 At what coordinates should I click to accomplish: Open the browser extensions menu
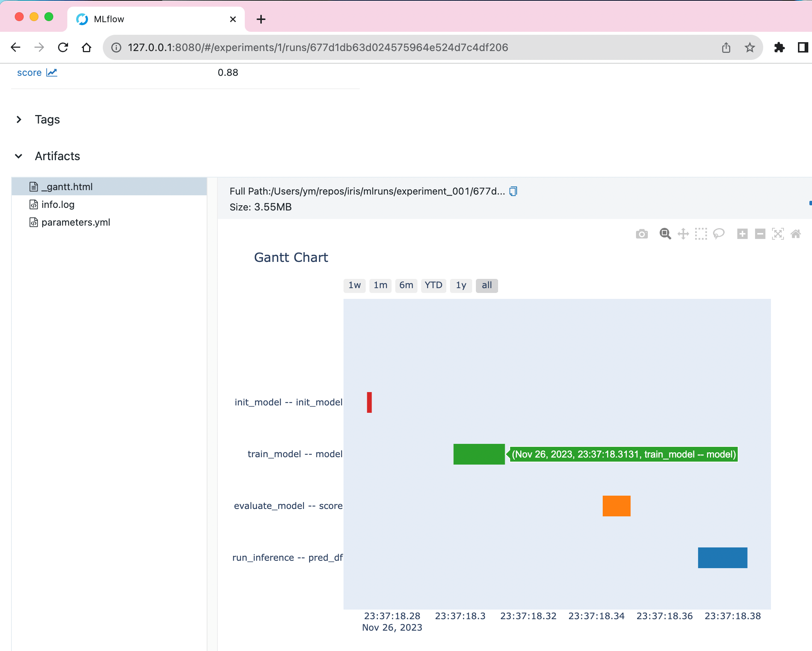(x=779, y=47)
